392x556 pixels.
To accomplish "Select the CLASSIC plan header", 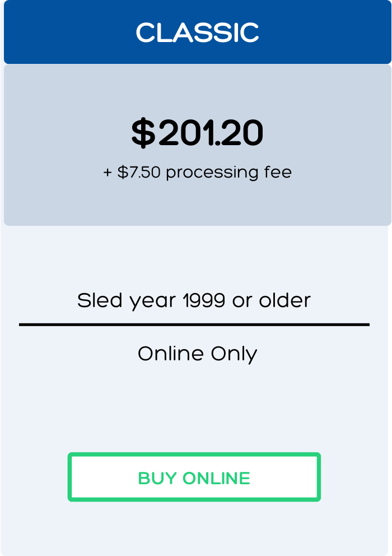I will 198,32.
